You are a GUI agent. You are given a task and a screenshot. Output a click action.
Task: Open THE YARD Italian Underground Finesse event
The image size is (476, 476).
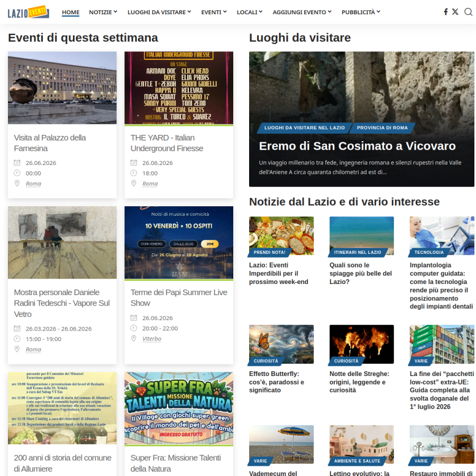pos(167,143)
